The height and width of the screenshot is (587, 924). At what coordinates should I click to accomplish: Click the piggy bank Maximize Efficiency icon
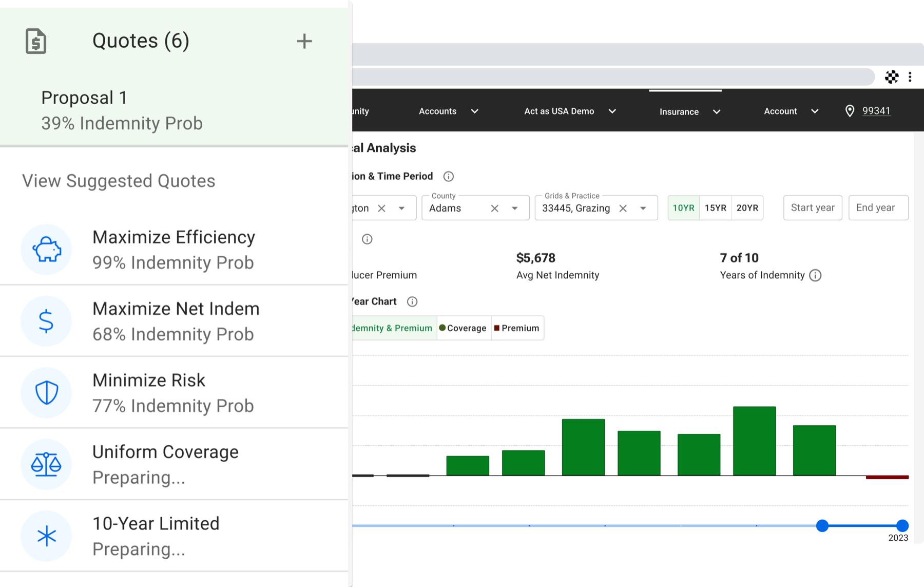pos(47,250)
